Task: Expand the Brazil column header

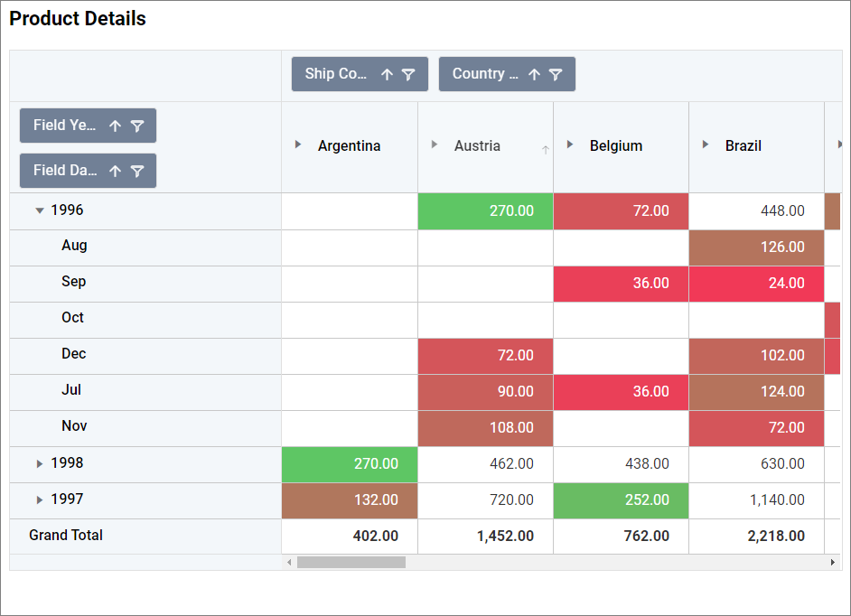Action: tap(706, 145)
